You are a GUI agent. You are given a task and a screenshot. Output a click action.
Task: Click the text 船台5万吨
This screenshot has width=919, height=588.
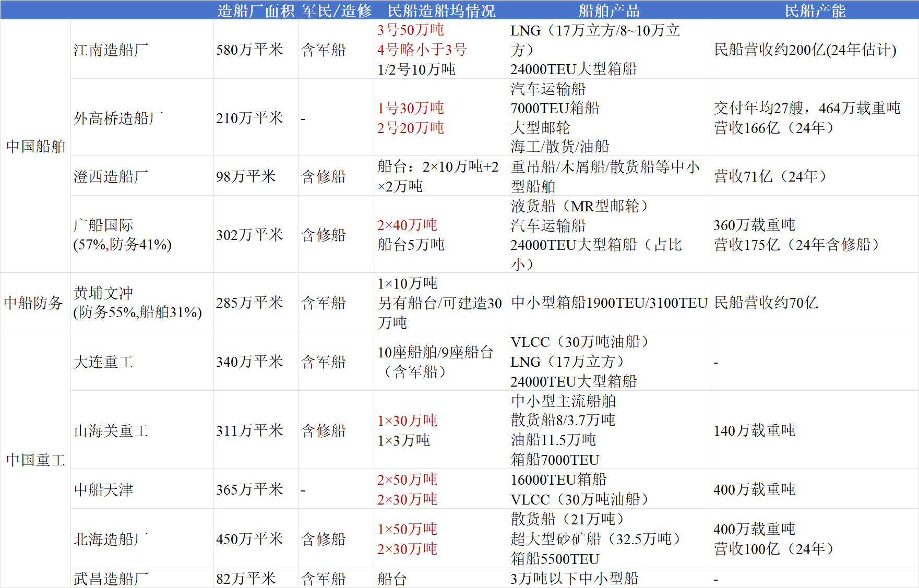411,244
